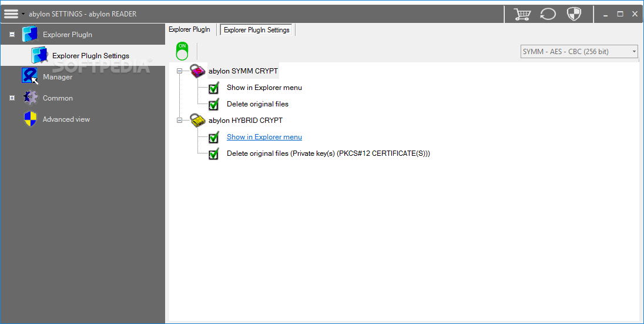
Task: Switch to the Explorer PlugIn tab
Action: coord(189,29)
